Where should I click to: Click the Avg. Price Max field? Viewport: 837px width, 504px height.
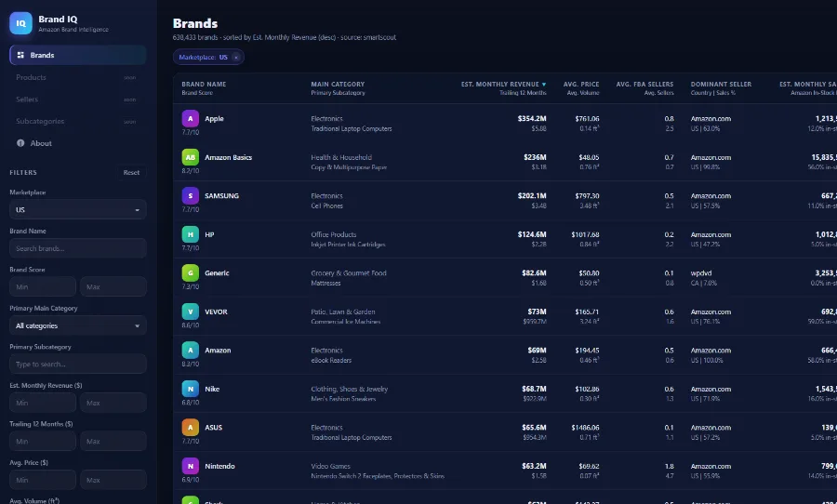[x=113, y=480]
